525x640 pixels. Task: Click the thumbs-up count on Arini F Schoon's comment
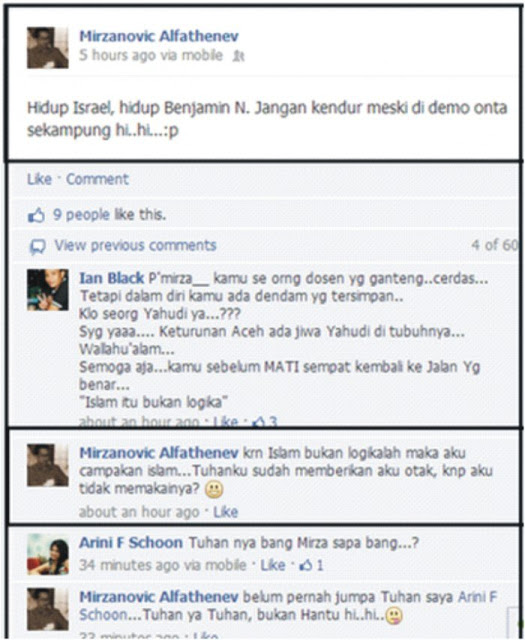(311, 565)
